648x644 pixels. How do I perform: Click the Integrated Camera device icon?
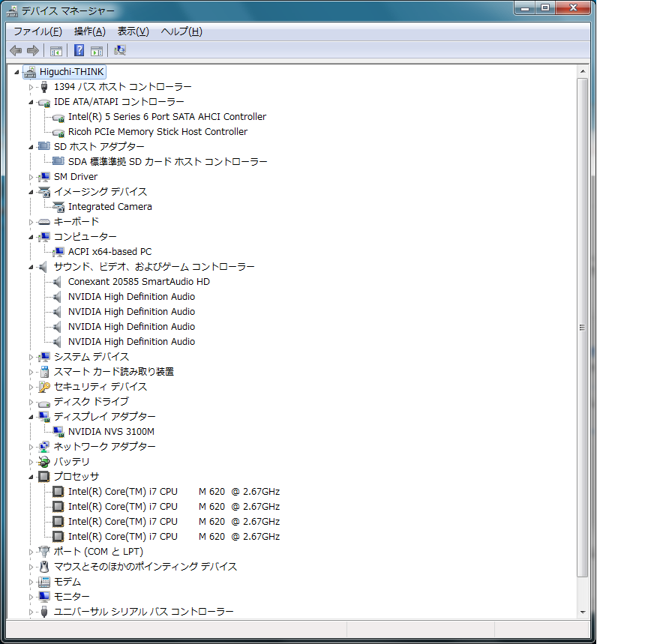click(x=58, y=207)
